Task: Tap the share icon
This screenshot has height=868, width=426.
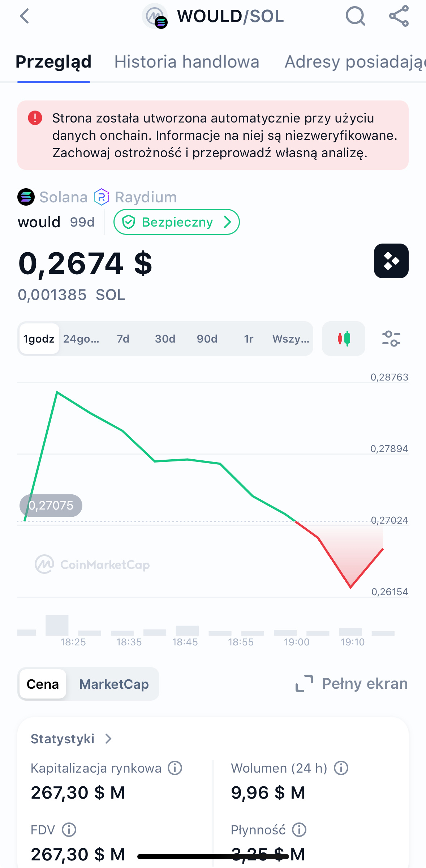Action: pos(399,16)
